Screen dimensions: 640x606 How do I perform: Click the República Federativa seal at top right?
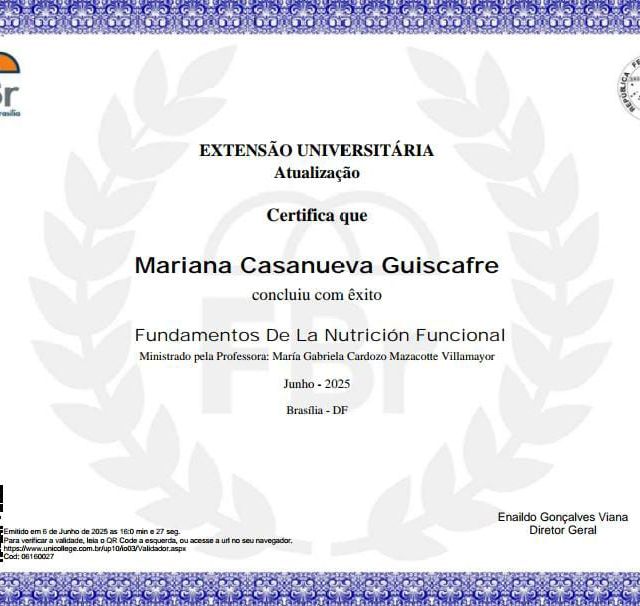[629, 88]
